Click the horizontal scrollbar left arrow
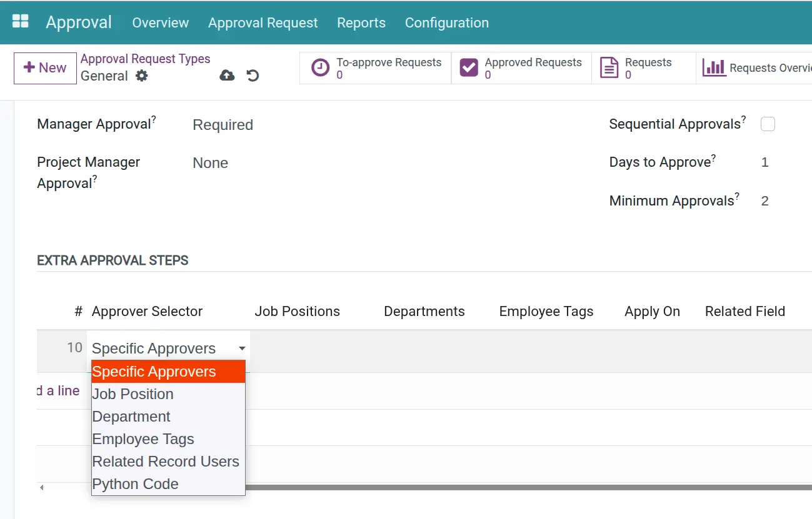812x519 pixels. coord(42,487)
